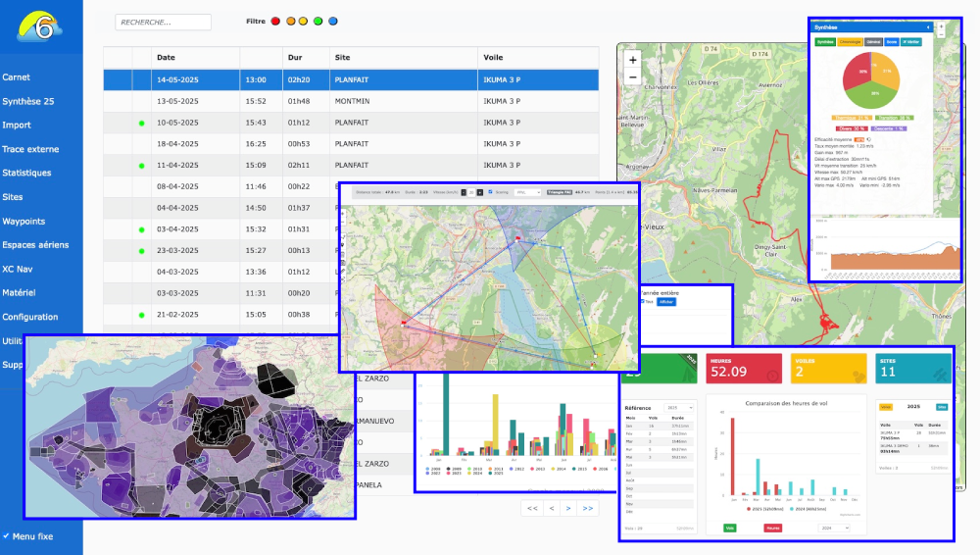
Task: Toggle the Scoring checkbox in the XC Nav toolbar
Action: point(490,191)
